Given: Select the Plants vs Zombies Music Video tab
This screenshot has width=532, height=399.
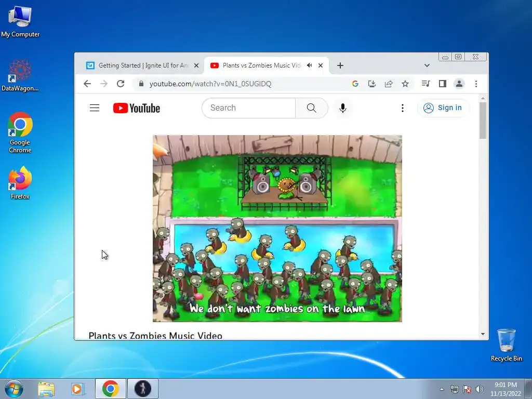Looking at the screenshot, I should coord(267,65).
